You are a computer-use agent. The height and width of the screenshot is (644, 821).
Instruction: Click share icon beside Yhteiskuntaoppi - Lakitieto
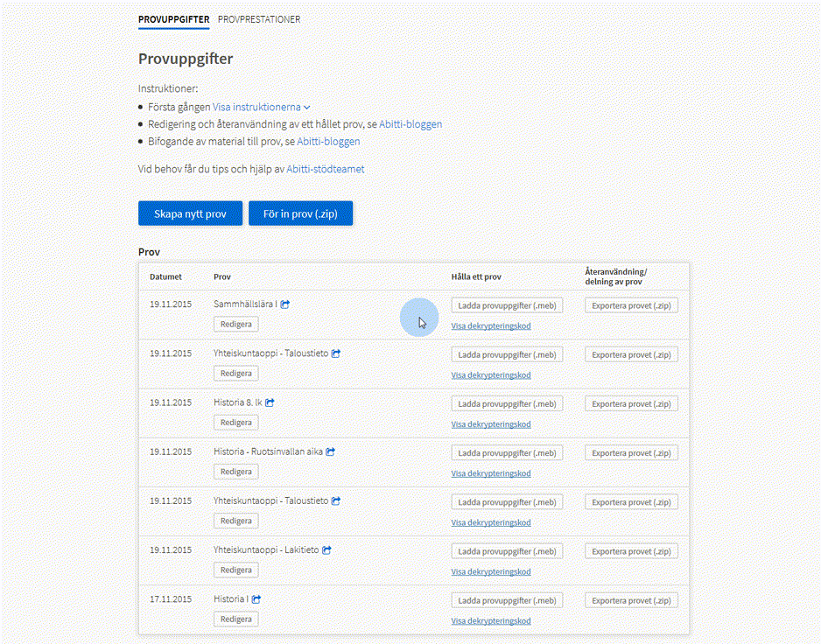point(326,550)
